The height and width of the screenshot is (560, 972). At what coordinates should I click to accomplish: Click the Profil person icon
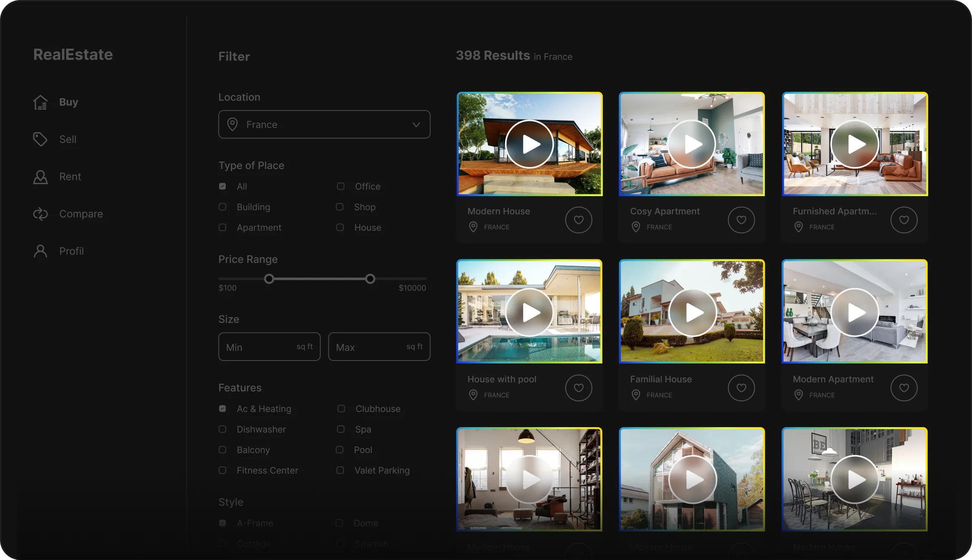(x=40, y=251)
